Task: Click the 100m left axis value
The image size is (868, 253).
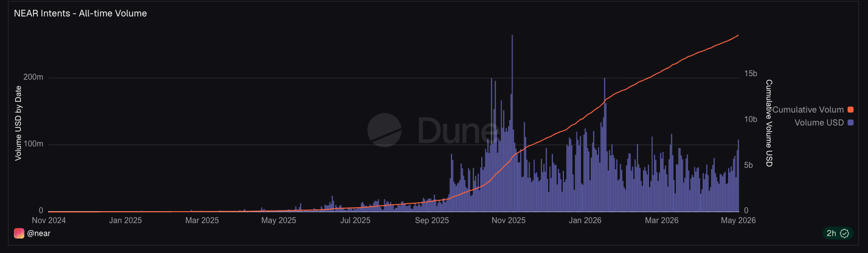Action: 33,144
